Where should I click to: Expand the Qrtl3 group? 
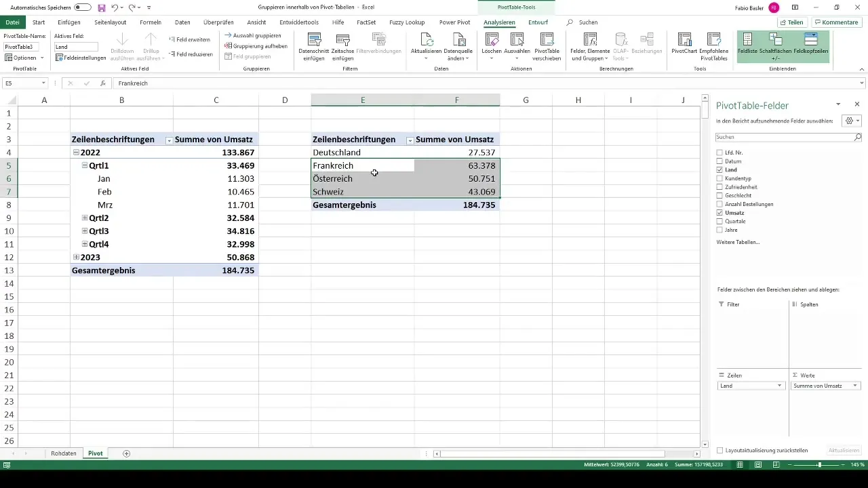pos(85,231)
